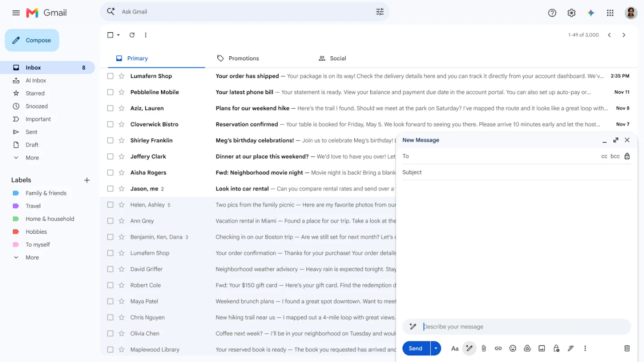Open the Google apps grid
The width and height of the screenshot is (644, 362).
pyautogui.click(x=610, y=13)
